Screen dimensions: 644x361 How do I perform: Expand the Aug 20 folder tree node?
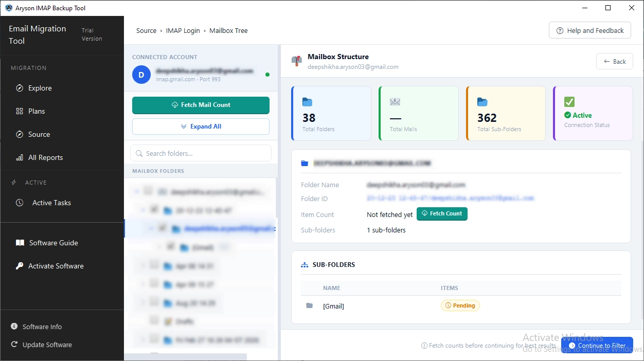142,302
